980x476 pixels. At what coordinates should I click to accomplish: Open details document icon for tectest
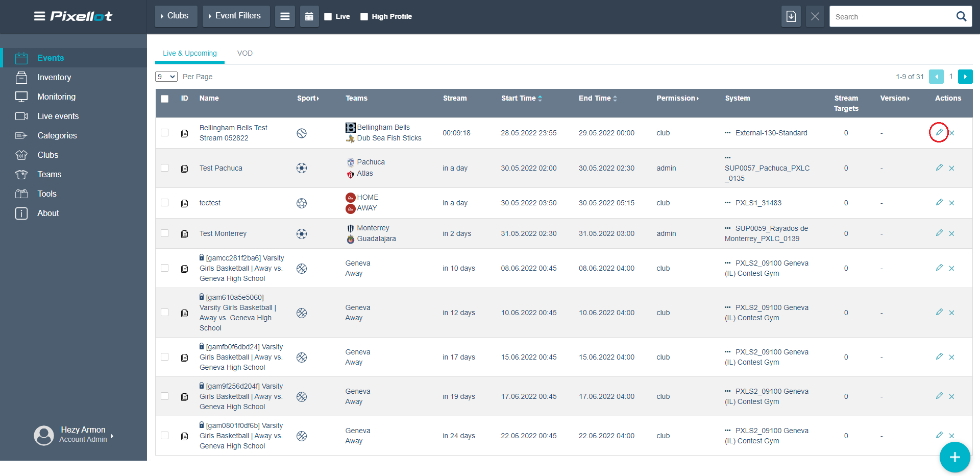pyautogui.click(x=184, y=203)
